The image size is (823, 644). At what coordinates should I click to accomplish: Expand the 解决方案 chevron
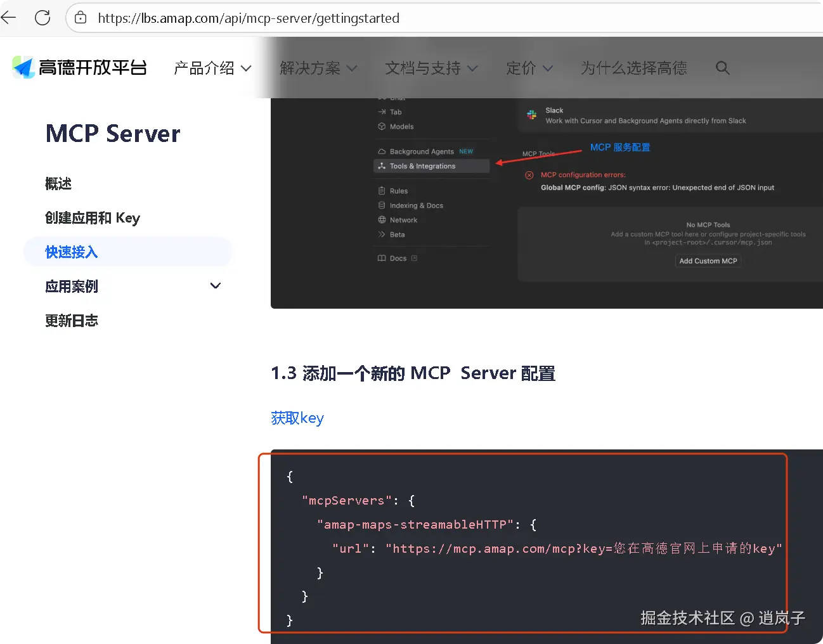tap(352, 68)
